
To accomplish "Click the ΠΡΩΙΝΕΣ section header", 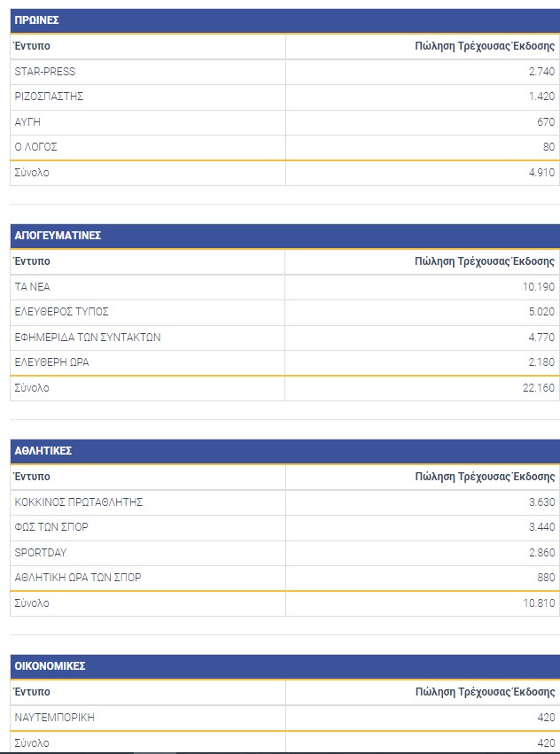I will pos(37,19).
